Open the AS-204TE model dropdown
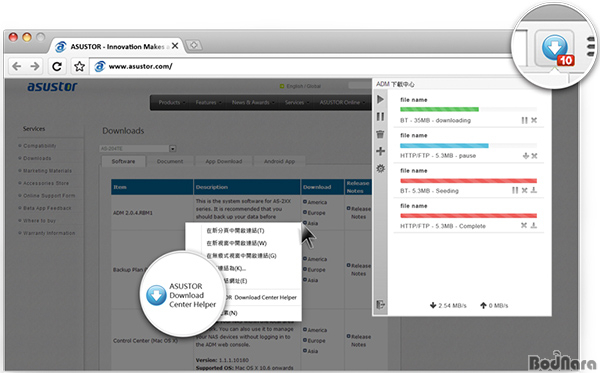This screenshot has width=600, height=373. point(138,148)
